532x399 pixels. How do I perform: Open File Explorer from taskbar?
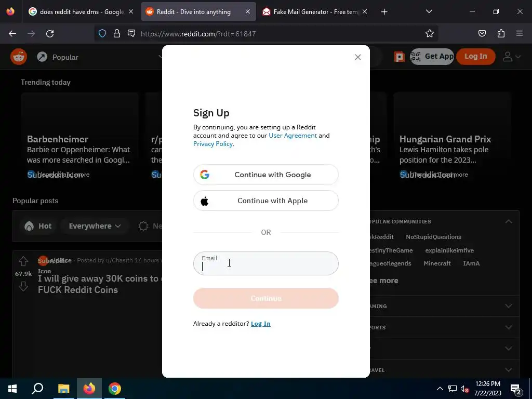point(63,389)
